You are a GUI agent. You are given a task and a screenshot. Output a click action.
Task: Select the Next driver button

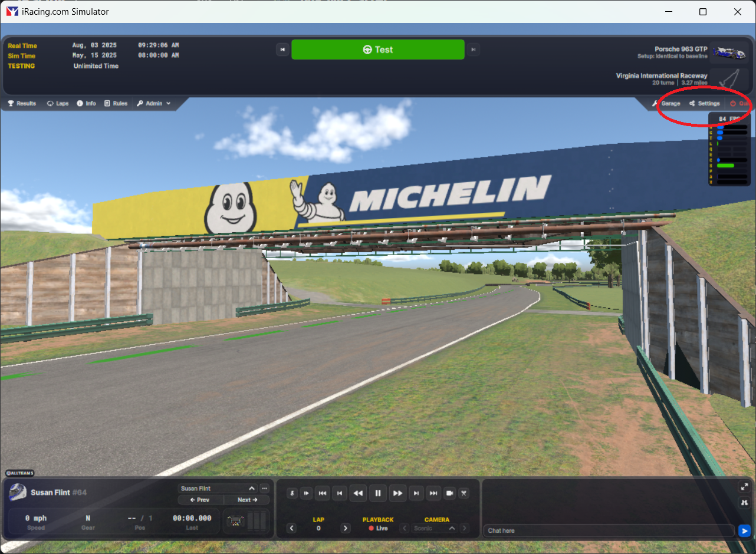click(247, 500)
